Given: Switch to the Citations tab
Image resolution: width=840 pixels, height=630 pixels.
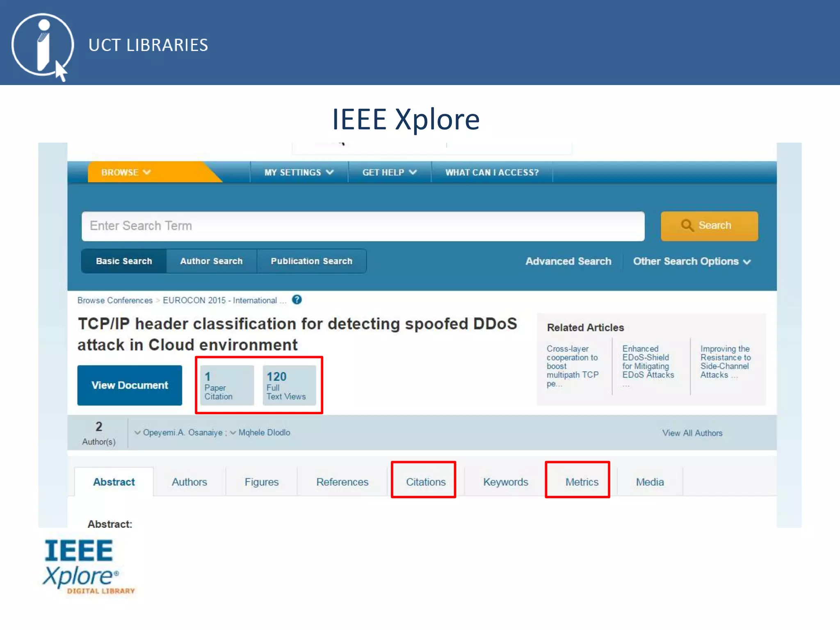Looking at the screenshot, I should tap(426, 482).
